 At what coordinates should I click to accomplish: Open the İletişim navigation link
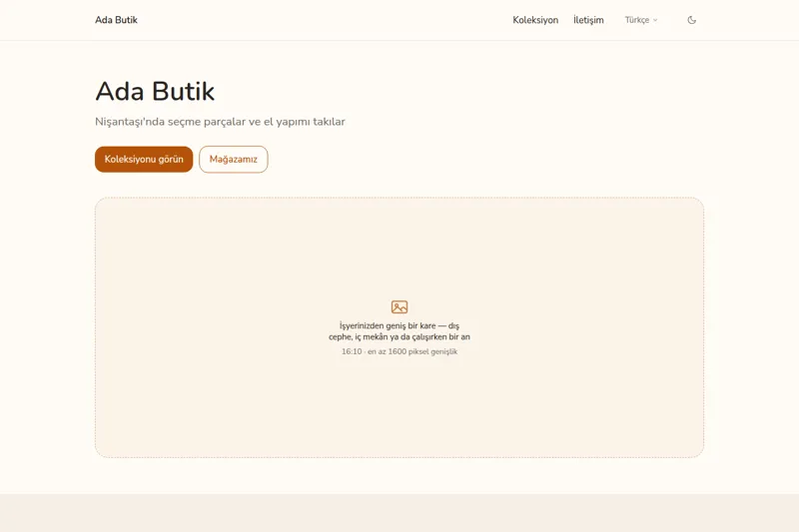588,20
